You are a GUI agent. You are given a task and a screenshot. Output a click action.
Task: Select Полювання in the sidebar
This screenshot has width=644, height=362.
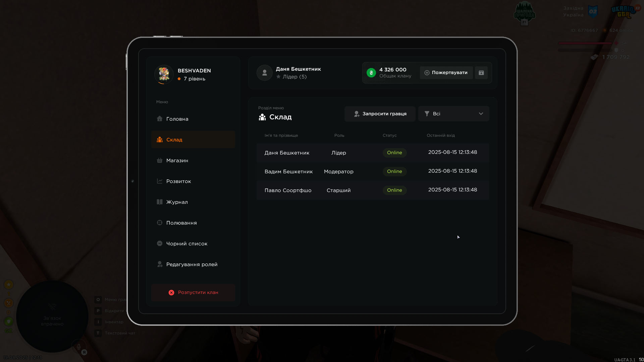[x=181, y=223]
